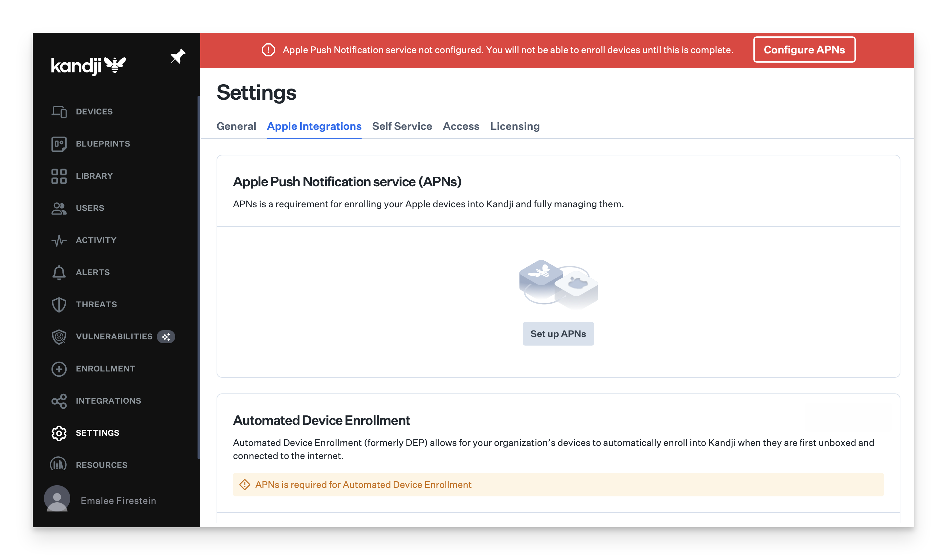Click the Blueprints icon in sidebar
The height and width of the screenshot is (560, 947).
pyautogui.click(x=59, y=143)
